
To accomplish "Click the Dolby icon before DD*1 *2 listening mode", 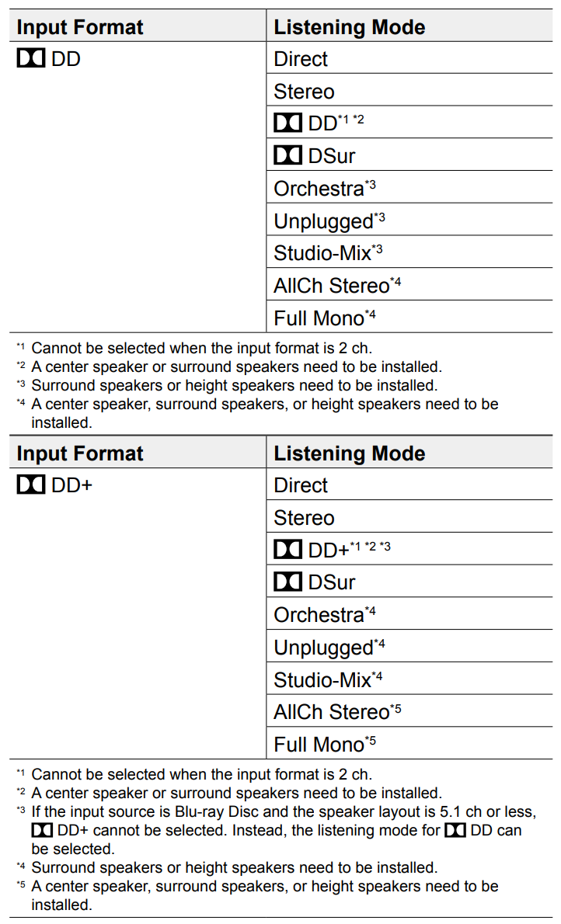I will tap(287, 123).
